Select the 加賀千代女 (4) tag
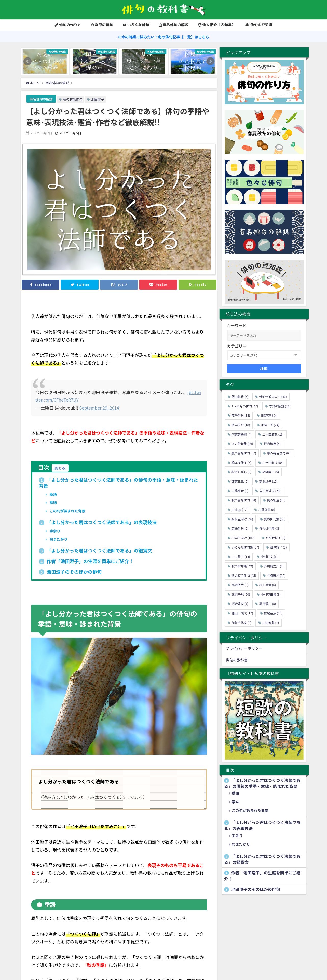 pos(239,623)
